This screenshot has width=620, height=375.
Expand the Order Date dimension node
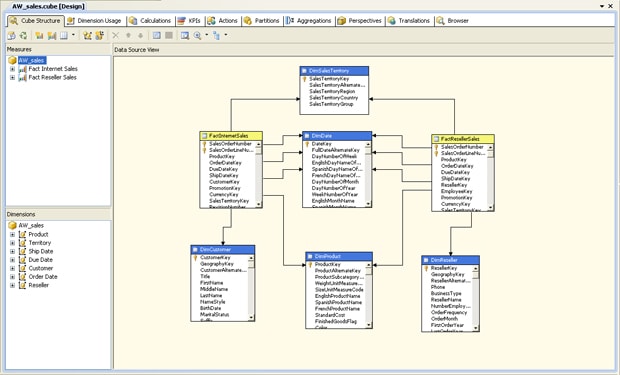(x=12, y=277)
